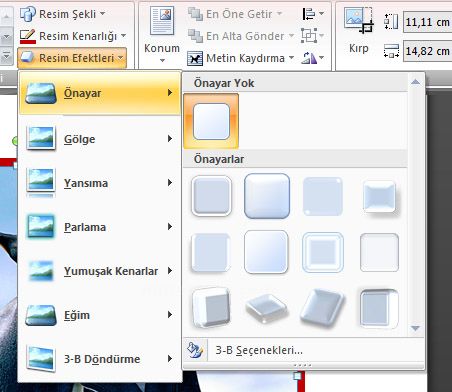Image resolution: width=452 pixels, height=392 pixels.
Task: Click the shape width icon
Action: coord(391,51)
